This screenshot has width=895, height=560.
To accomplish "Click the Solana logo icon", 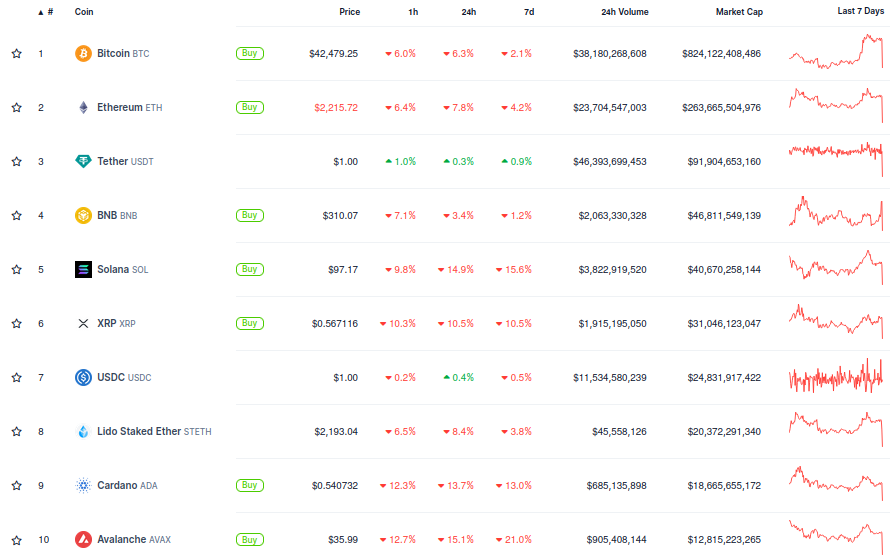I will (83, 269).
